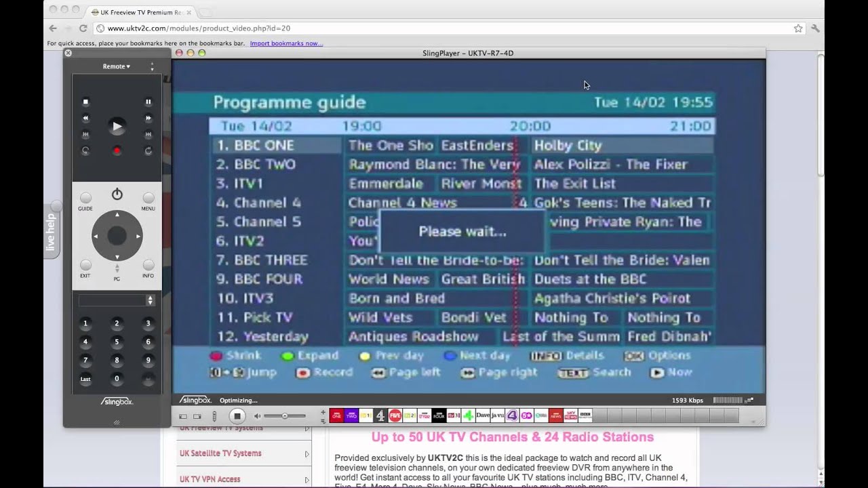Click the EXIT button on the remote
The height and width of the screenshot is (488, 868).
click(85, 265)
